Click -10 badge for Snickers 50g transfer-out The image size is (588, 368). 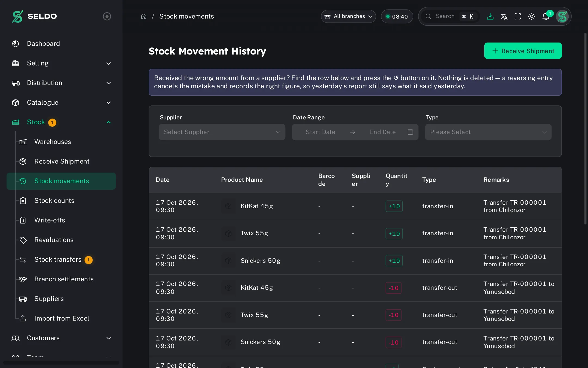393,342
